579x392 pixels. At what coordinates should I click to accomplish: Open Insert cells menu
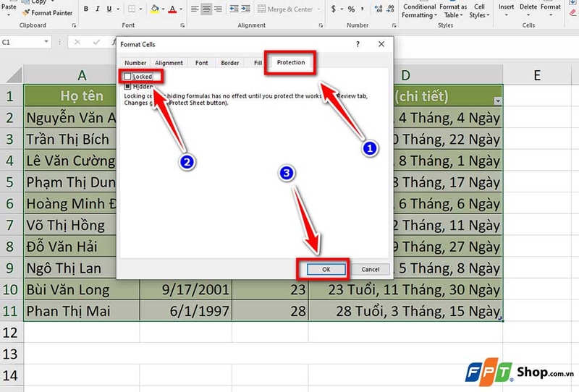click(x=506, y=10)
